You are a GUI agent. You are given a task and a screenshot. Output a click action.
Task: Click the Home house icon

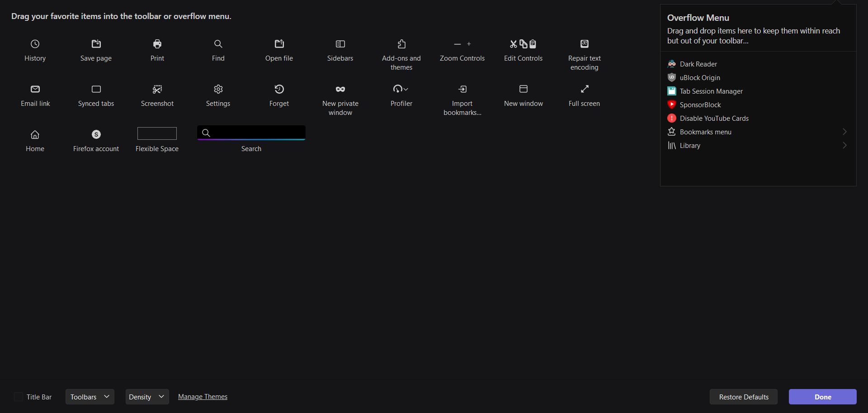coord(35,134)
